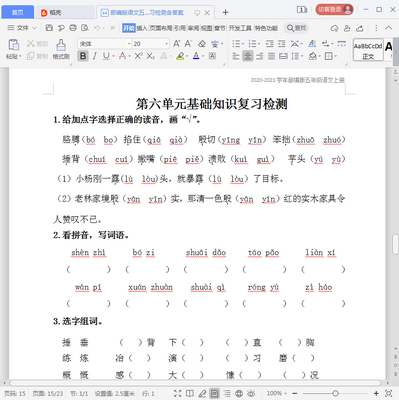Expand the 文件 menu dropdown

22,28
